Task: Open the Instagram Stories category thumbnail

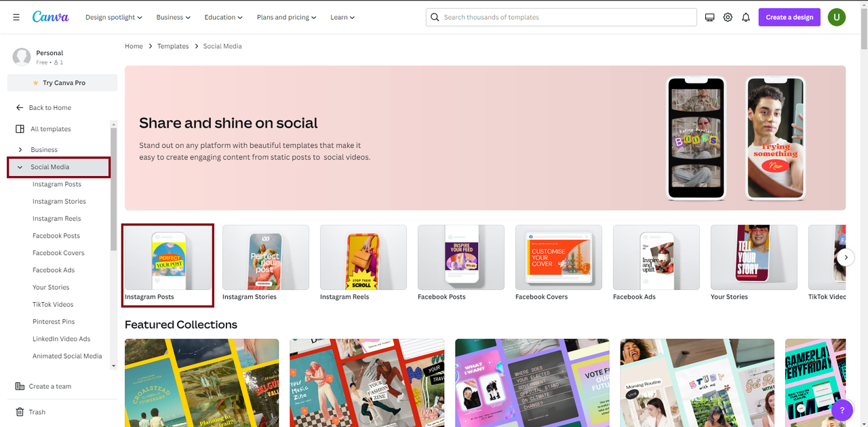Action: (266, 257)
